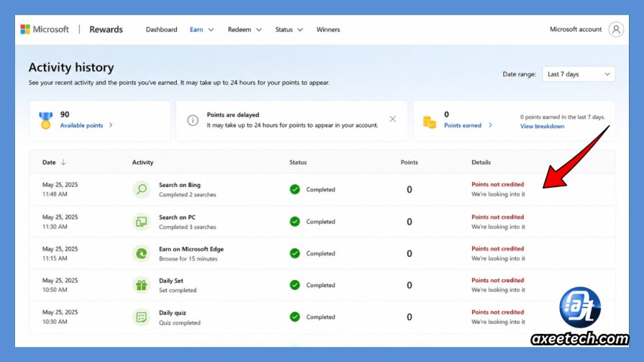Click the gold coins icon
Image resolution: width=644 pixels, height=362 pixels.
coord(429,122)
